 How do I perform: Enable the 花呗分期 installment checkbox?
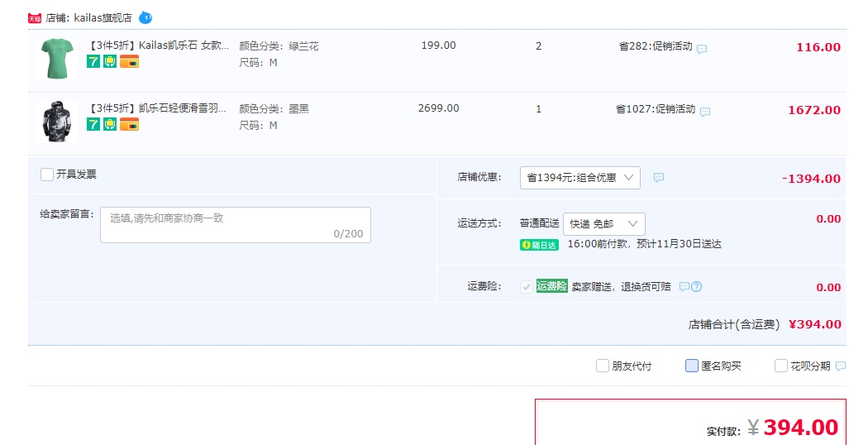tap(781, 366)
